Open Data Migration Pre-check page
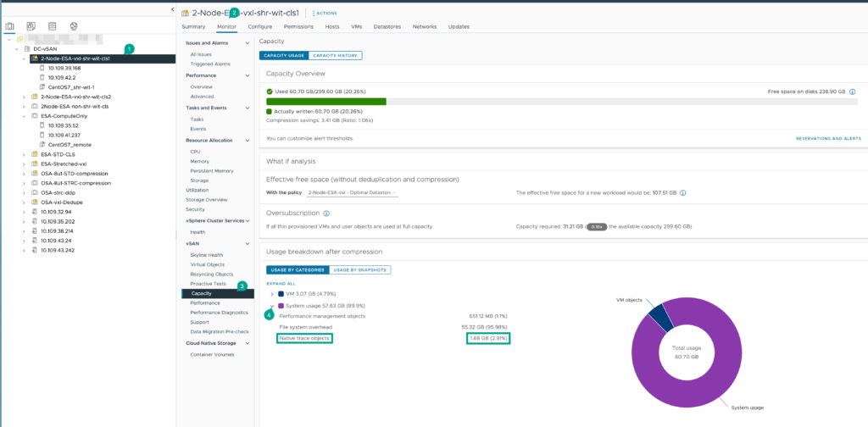The image size is (868, 427). 218,331
